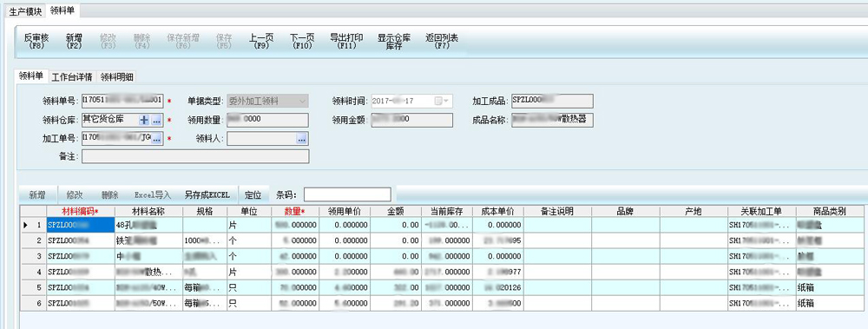
Task: Click ellipsis lookup button in 加工单号 field
Action: [x=156, y=139]
